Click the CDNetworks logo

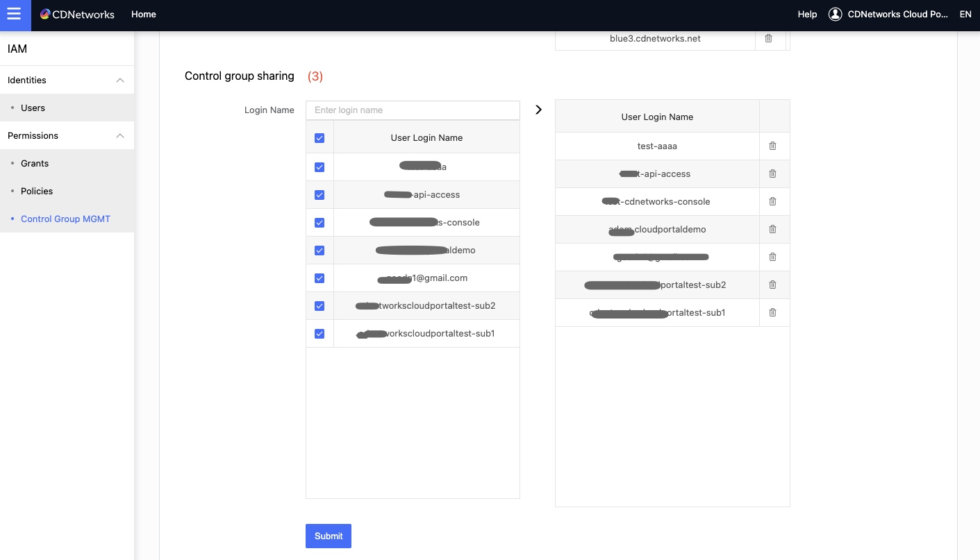pos(77,15)
